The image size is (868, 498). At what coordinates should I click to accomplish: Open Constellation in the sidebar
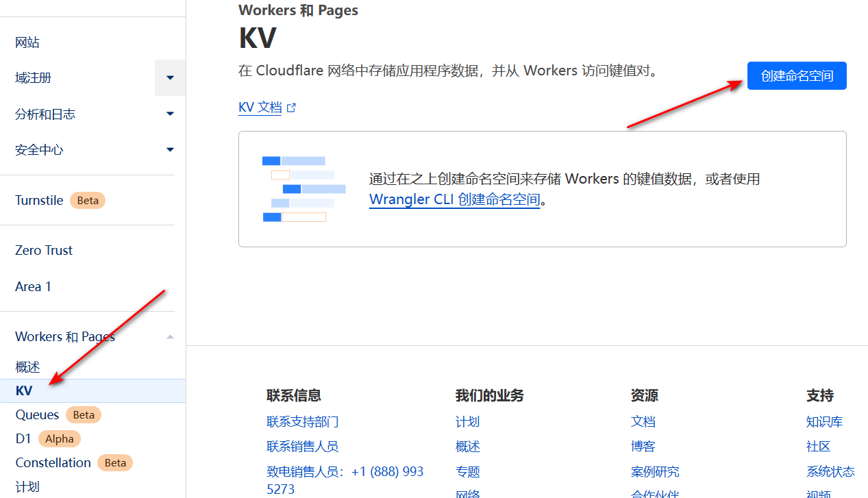53,462
